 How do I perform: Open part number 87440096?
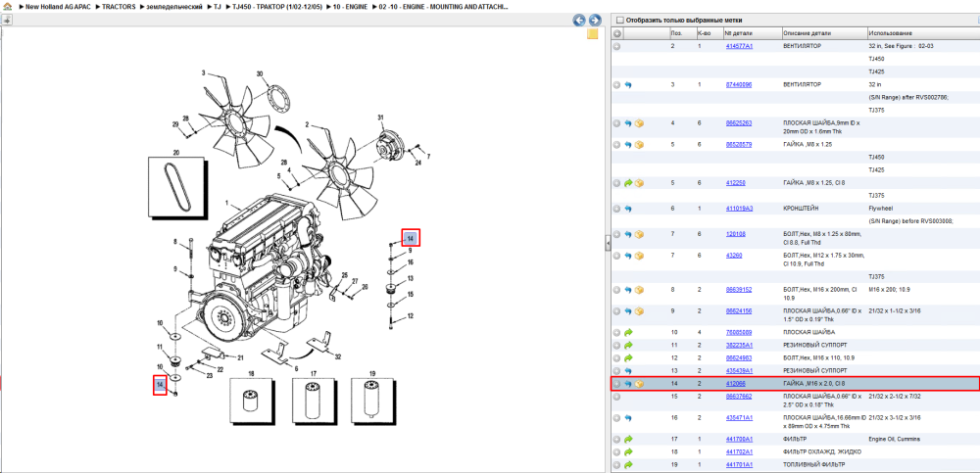click(x=739, y=84)
